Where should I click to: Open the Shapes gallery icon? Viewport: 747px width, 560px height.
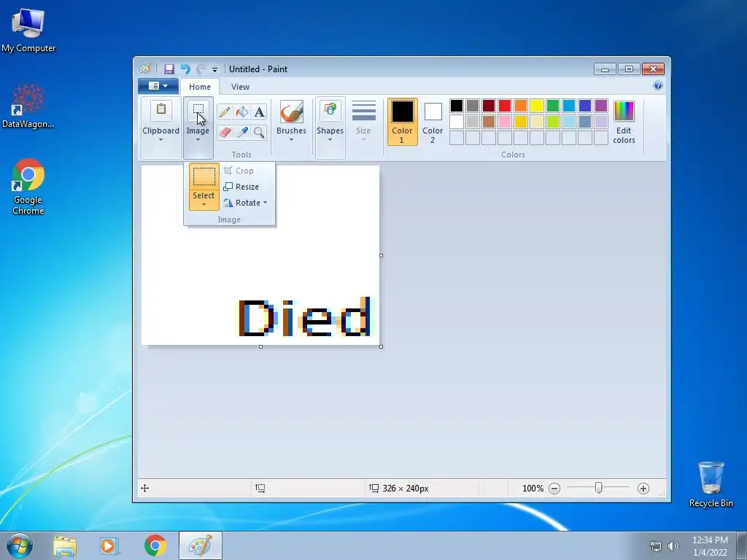(330, 111)
